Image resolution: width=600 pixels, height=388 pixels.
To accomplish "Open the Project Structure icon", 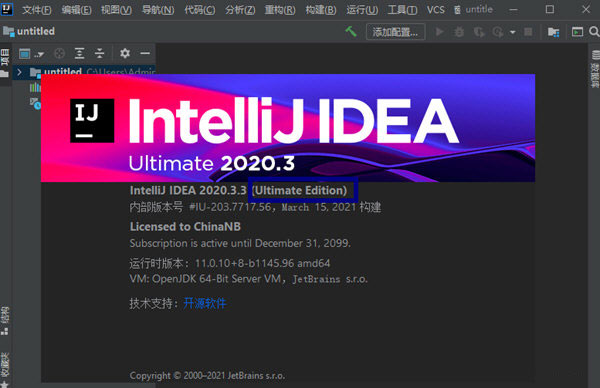I will point(553,32).
